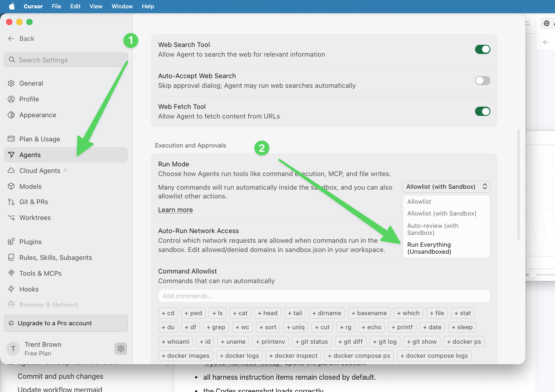Viewport: 555px width, 392px height.
Task: Click the git status command chip
Action: [x=311, y=342]
